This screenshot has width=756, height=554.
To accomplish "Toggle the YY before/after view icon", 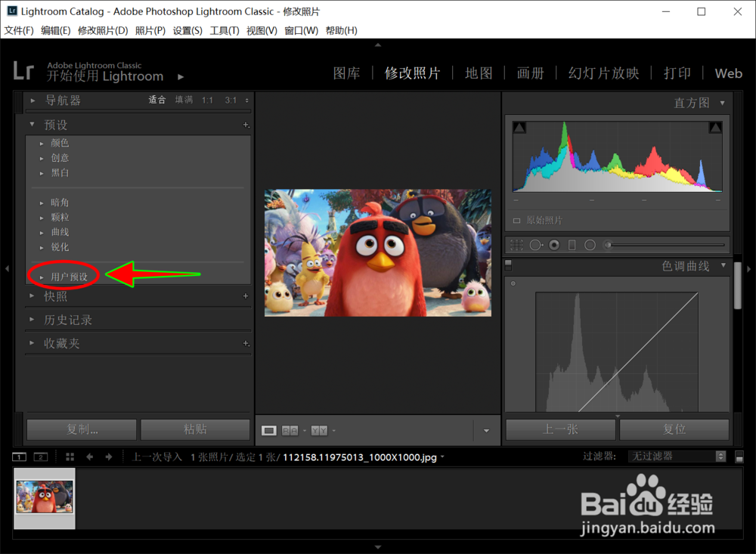I will pyautogui.click(x=319, y=431).
